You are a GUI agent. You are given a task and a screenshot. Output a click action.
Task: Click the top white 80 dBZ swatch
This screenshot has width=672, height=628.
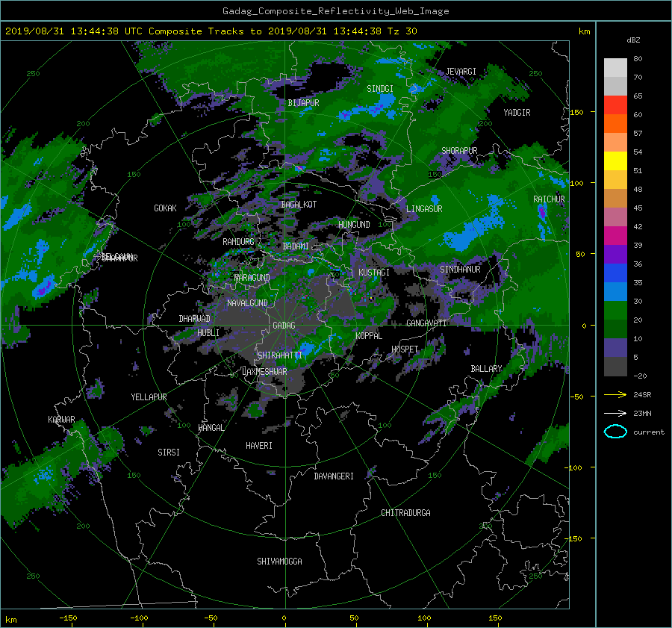615,68
